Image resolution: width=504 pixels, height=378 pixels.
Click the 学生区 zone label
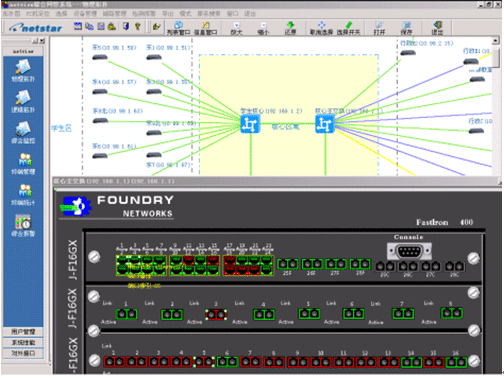point(61,128)
